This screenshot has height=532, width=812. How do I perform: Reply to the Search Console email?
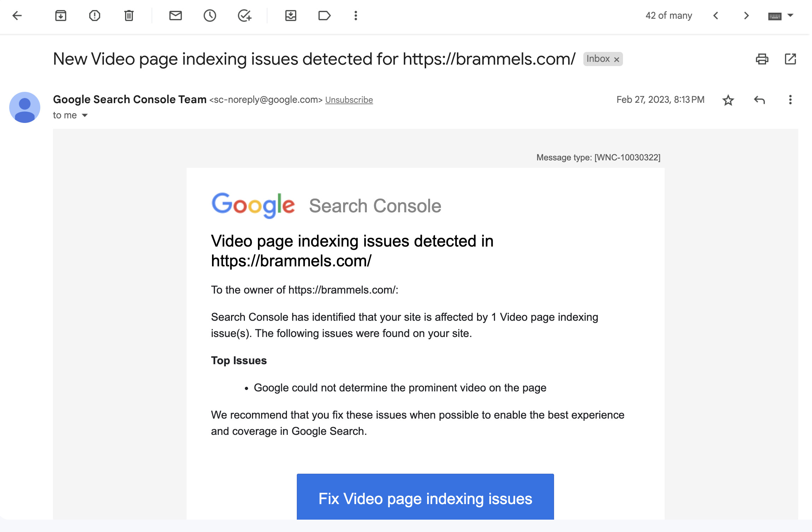tap(759, 100)
